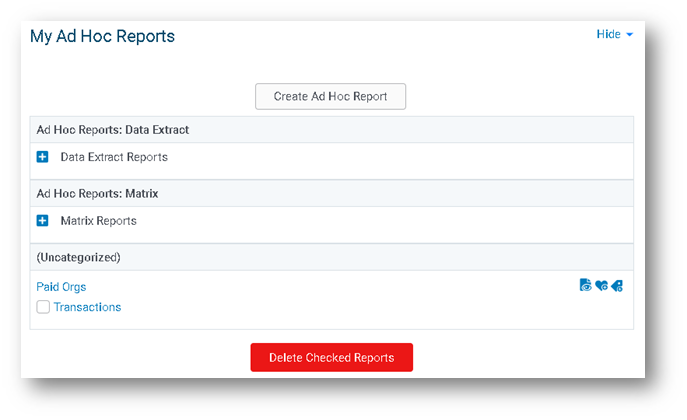Click the Create Ad Hoc Report button
This screenshot has width=687, height=420.
330,96
